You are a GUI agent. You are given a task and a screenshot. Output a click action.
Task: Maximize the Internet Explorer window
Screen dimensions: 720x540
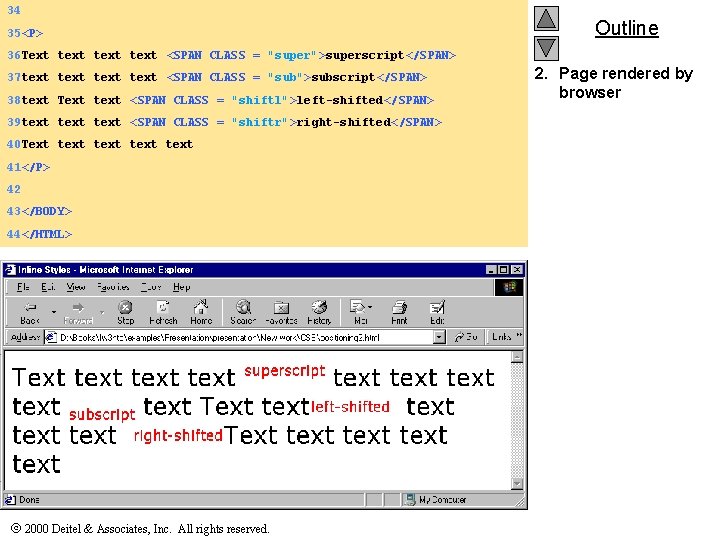tap(503, 270)
